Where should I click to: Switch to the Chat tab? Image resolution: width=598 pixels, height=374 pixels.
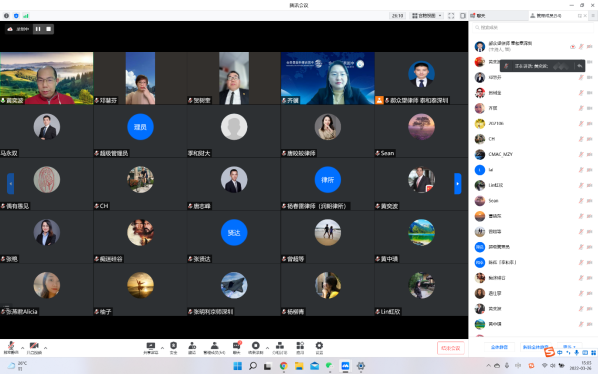478,16
